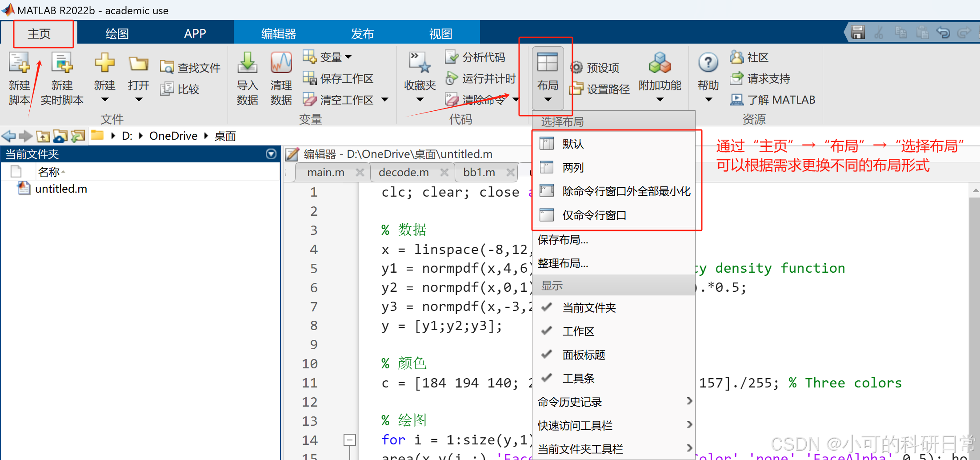The image size is (980, 460).
Task: Expand the Clear Workspace dropdown arrow
Action: click(x=384, y=100)
